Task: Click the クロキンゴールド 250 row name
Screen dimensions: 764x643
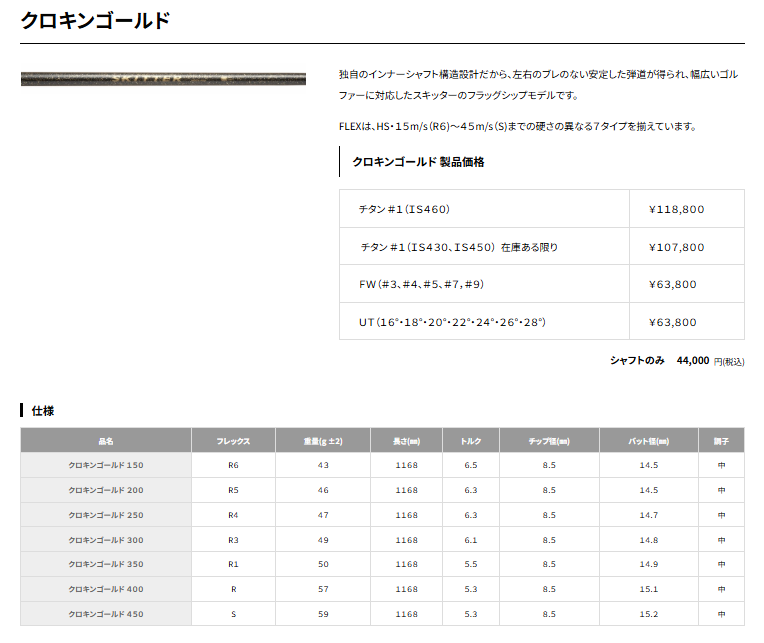Action: pos(106,515)
